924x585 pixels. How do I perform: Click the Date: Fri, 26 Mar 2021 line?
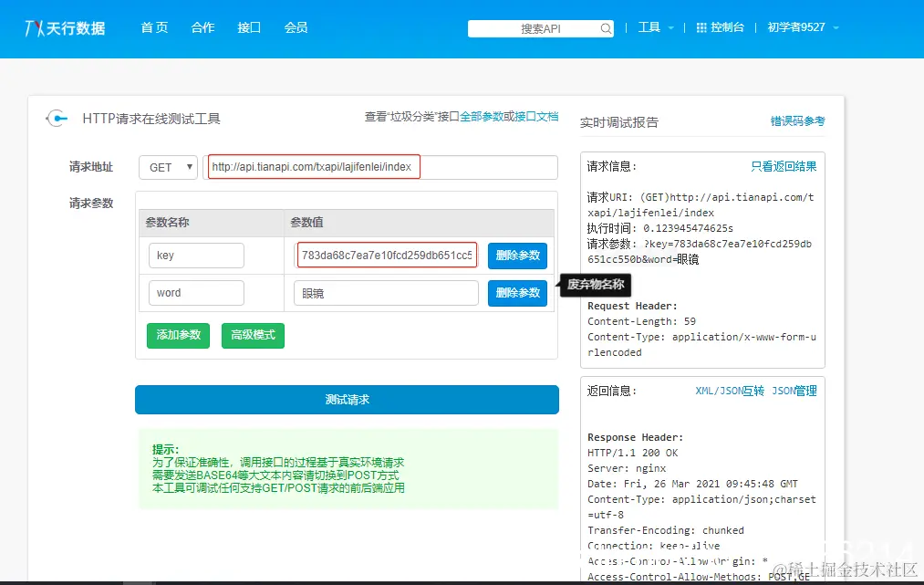click(692, 484)
